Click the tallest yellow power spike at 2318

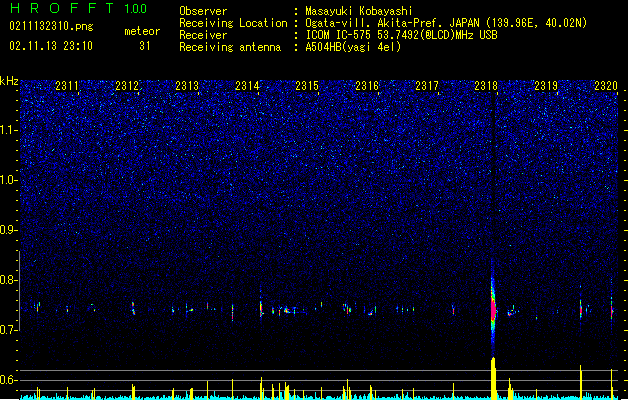493,378
